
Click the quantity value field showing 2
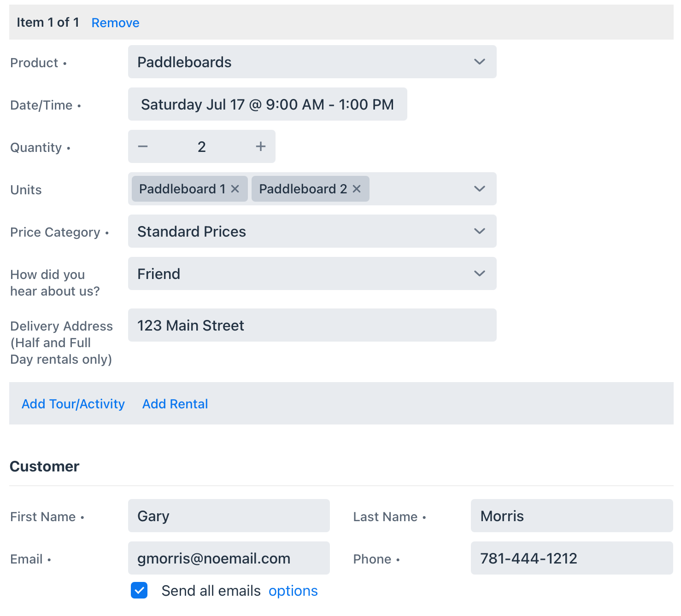coord(202,146)
